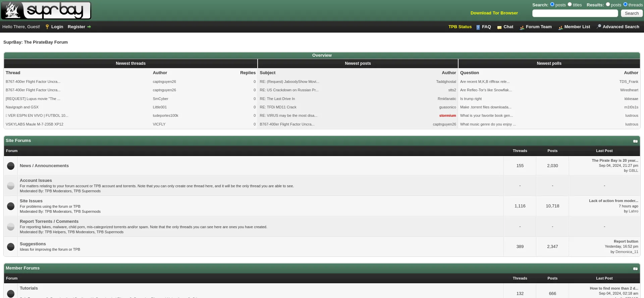Viewport: 644px width, 298px height.
Task: Open thread 'VSKYLABS Maule M-7-235B XP12'
Action: 35,124
